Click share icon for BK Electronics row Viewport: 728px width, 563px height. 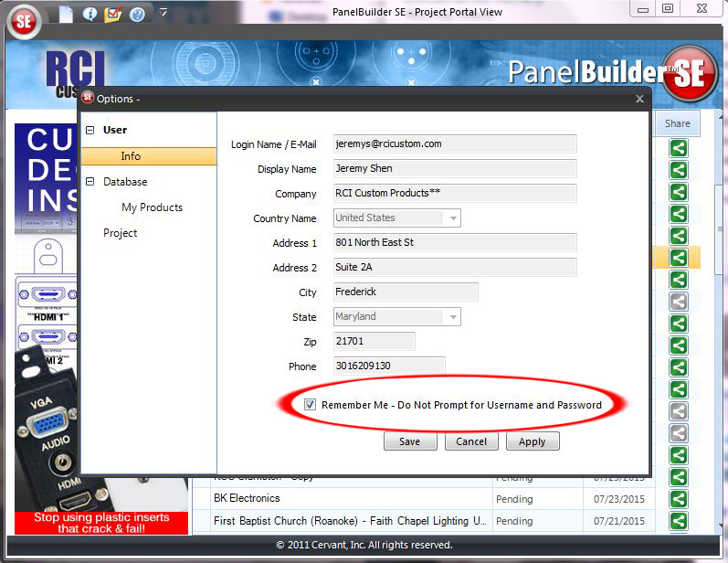click(678, 499)
